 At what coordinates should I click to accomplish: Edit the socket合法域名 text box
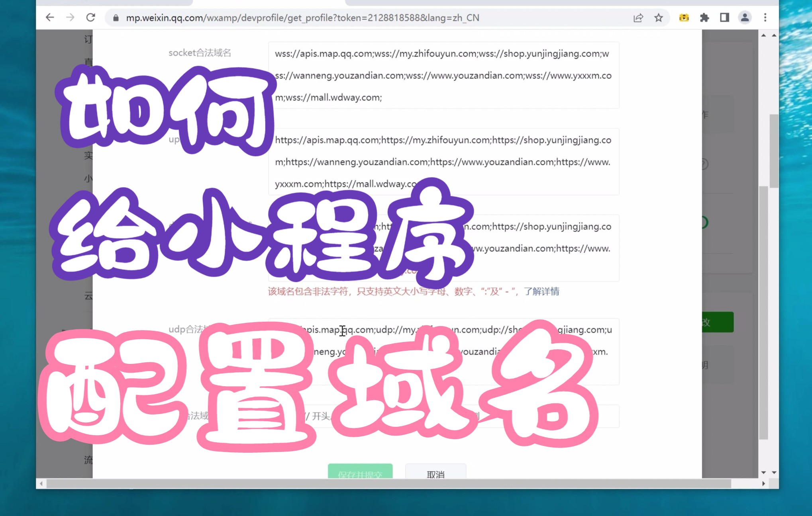(443, 75)
